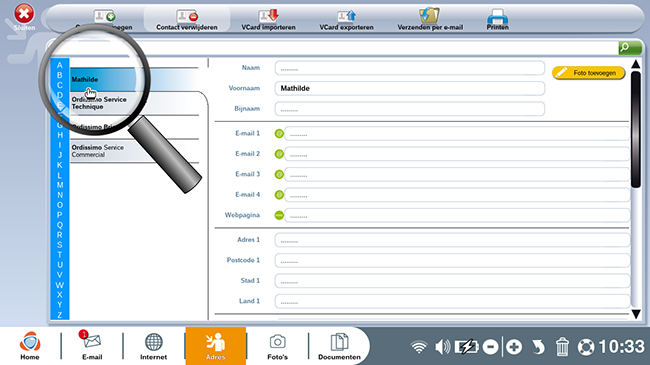Click the E-mail 3 input field
650x365 pixels.
click(457, 174)
